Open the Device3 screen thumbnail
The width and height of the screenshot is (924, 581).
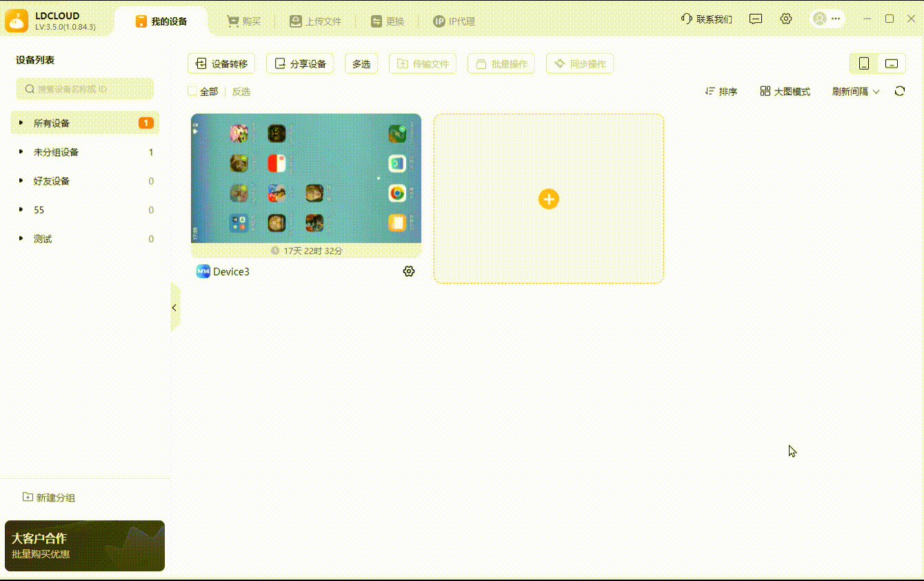point(306,178)
